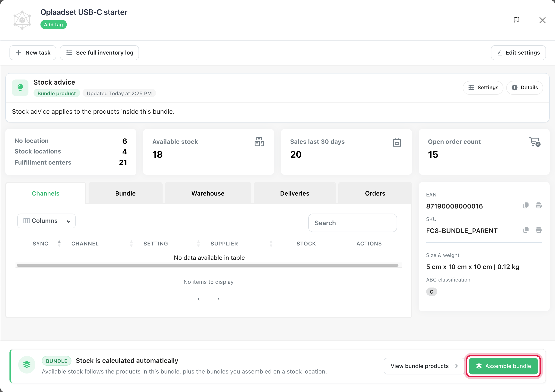Click ABC classification C badge
The width and height of the screenshot is (555, 392).
click(432, 292)
